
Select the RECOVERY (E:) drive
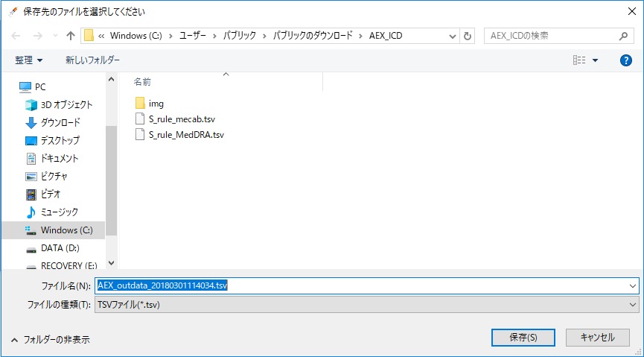[x=68, y=265]
